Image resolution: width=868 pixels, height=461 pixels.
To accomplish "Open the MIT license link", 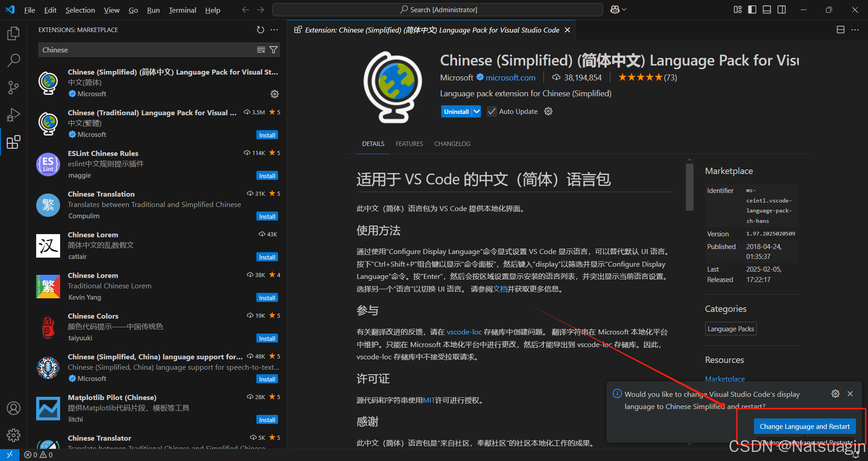I will [429, 400].
